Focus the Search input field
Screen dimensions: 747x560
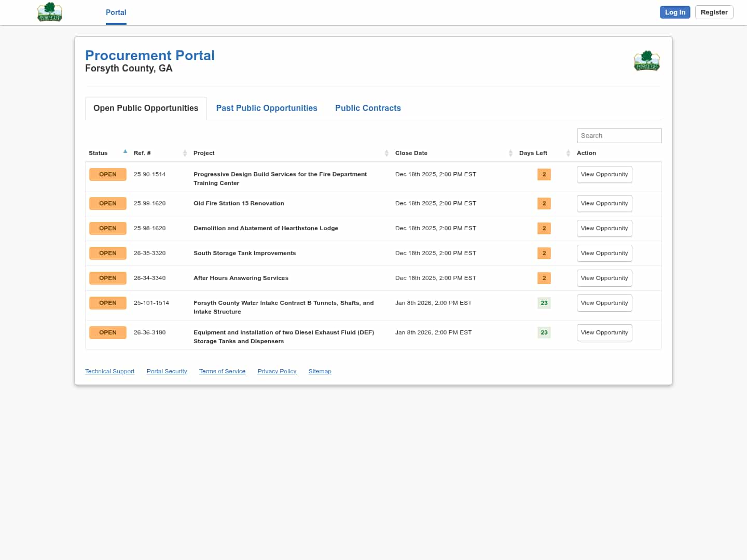click(619, 136)
